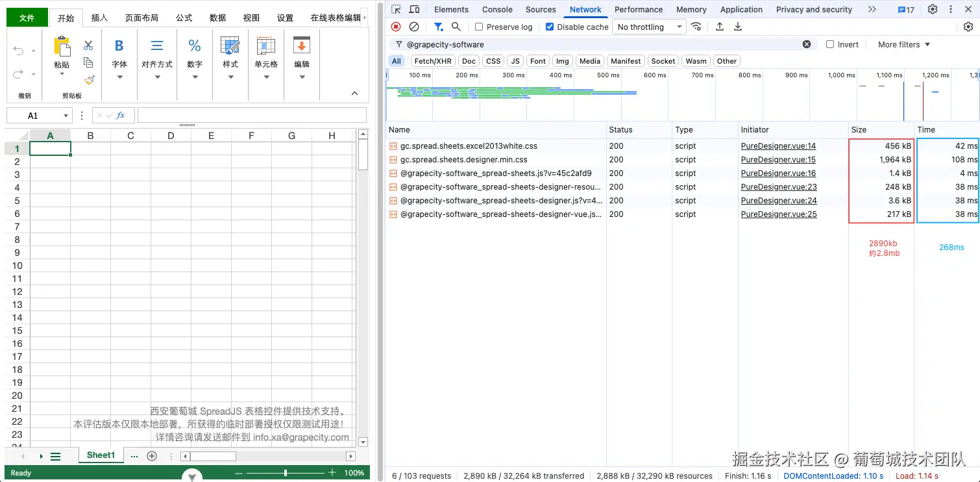
Task: Switch to the Console tab
Action: click(x=497, y=9)
